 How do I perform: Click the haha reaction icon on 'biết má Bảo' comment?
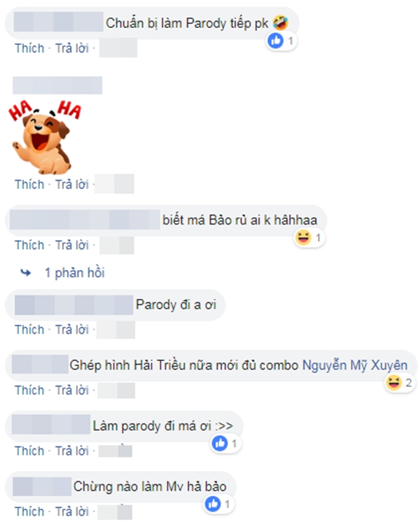pyautogui.click(x=303, y=238)
